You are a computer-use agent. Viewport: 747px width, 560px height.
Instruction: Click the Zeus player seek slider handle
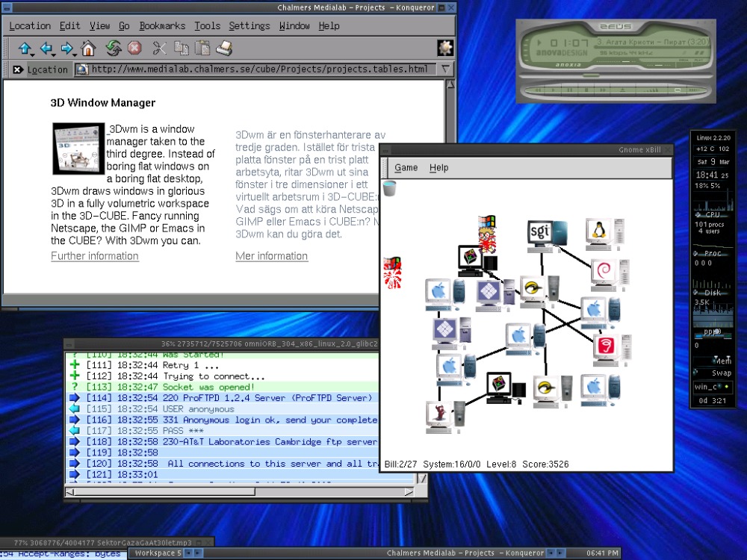[591, 75]
